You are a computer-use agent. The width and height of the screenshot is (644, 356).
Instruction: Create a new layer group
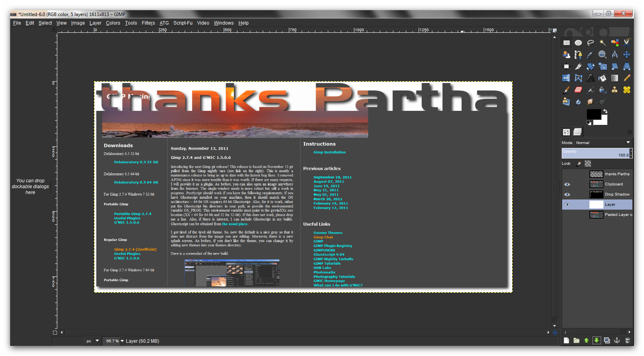577,340
